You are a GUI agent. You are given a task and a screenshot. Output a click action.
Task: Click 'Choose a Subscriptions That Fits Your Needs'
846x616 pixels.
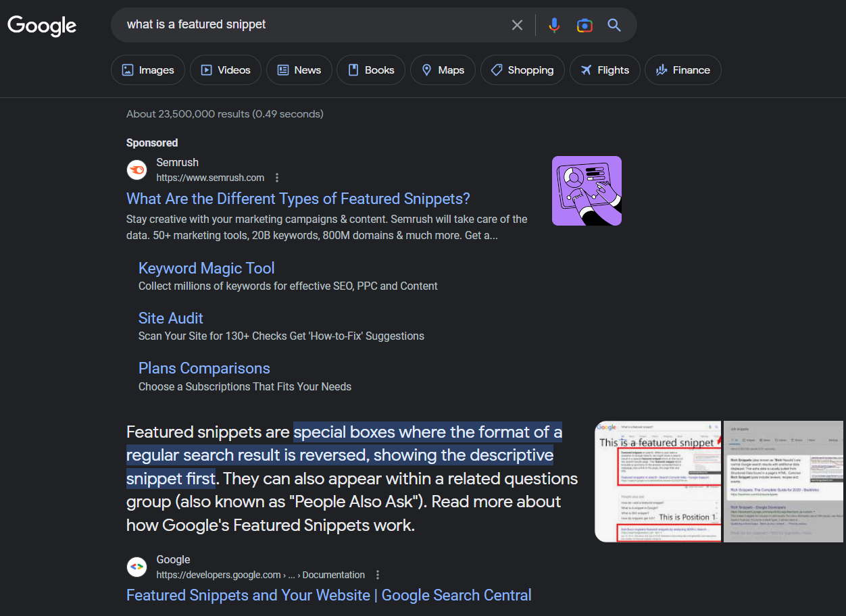click(x=245, y=386)
